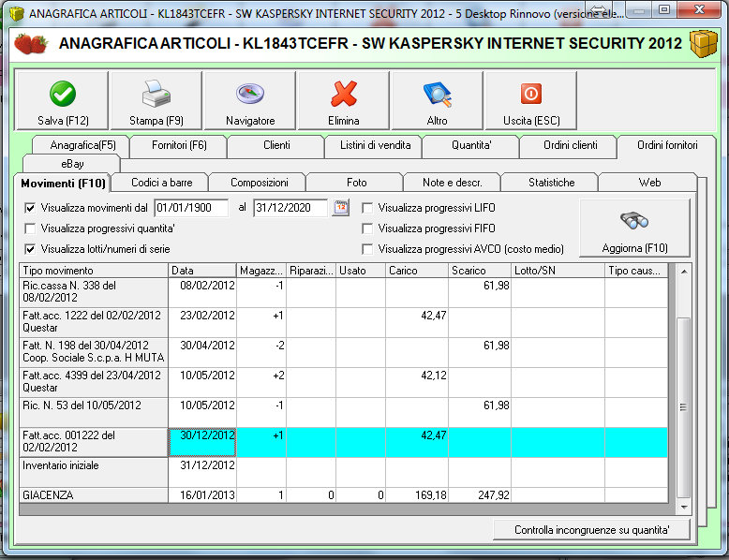Open the Clienti tab

276,145
